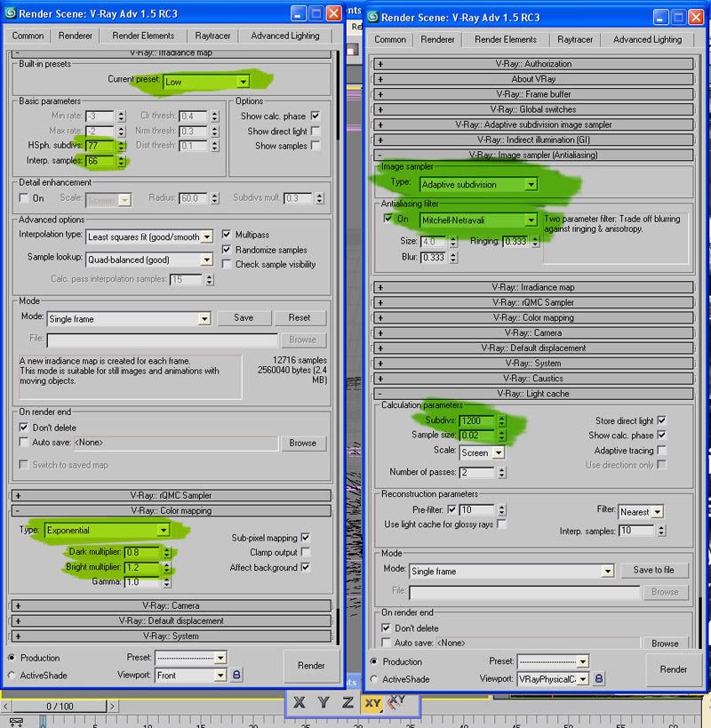
Task: Open the Sample lookup dropdown
Action: [149, 260]
